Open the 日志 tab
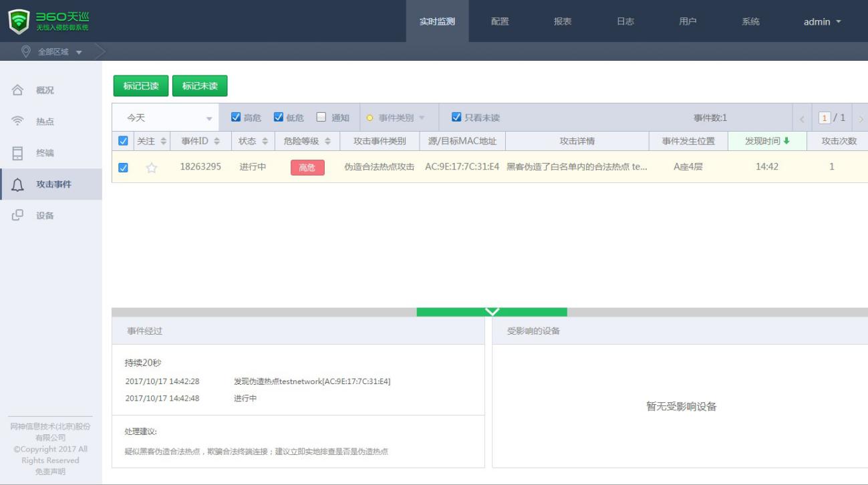The image size is (868, 485). pos(625,21)
